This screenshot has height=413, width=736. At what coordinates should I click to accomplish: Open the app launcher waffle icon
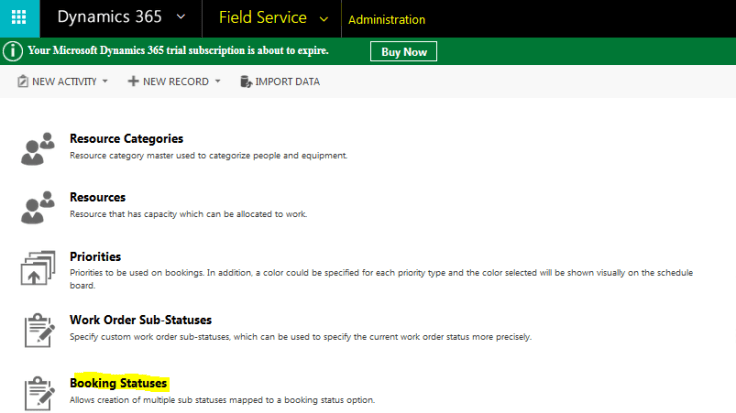tap(19, 19)
